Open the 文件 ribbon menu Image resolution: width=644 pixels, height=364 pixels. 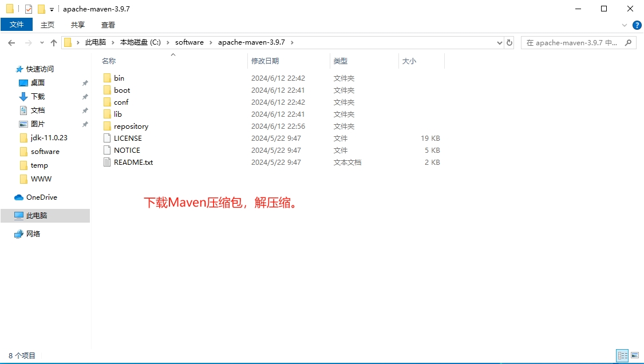coord(17,25)
